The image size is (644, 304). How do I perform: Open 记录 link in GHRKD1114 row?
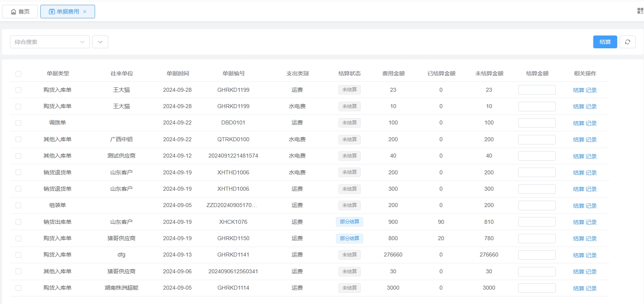(x=591, y=288)
